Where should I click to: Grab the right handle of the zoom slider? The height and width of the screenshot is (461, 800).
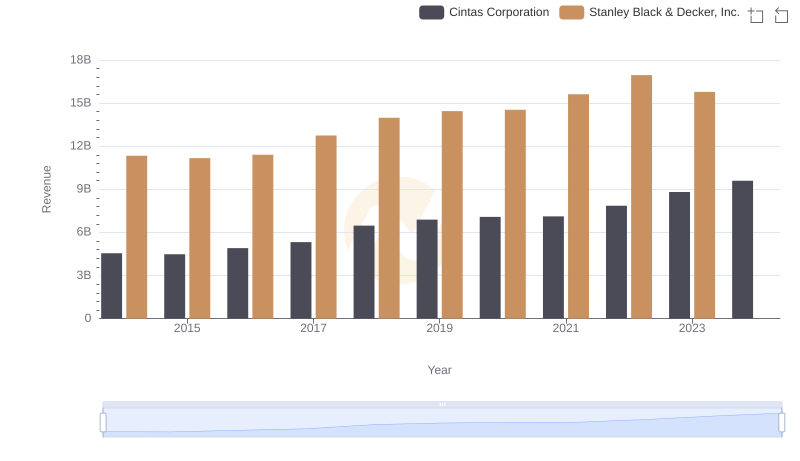tap(781, 423)
